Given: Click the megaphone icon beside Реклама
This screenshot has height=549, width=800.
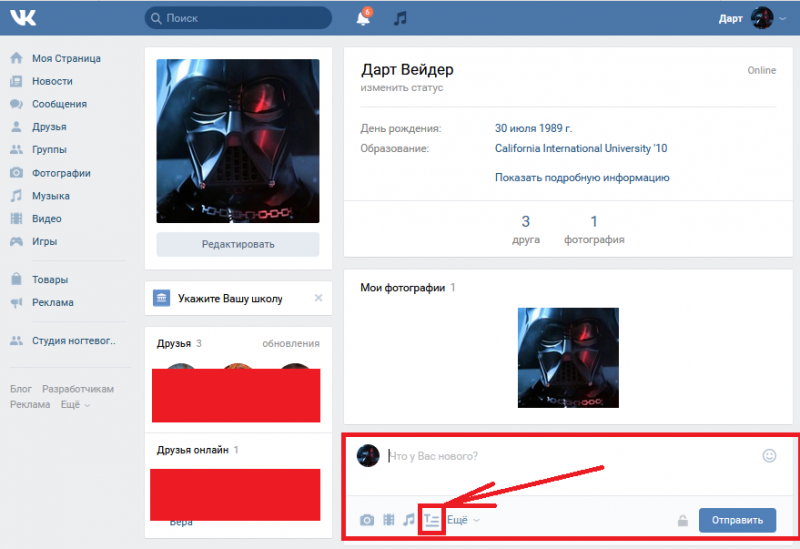Looking at the screenshot, I should (16, 303).
